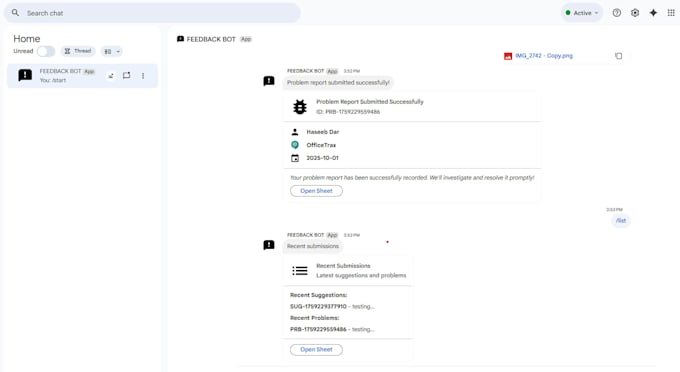
Task: Toggle the Unread filter switch
Action: click(46, 51)
